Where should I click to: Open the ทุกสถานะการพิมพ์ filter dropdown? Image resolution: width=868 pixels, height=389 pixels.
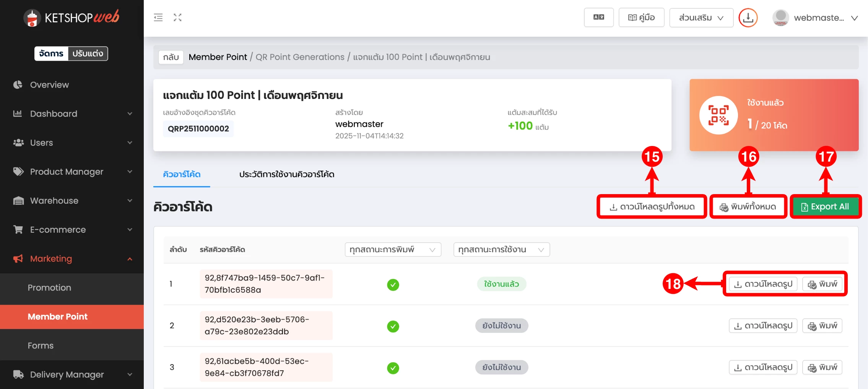tap(393, 250)
